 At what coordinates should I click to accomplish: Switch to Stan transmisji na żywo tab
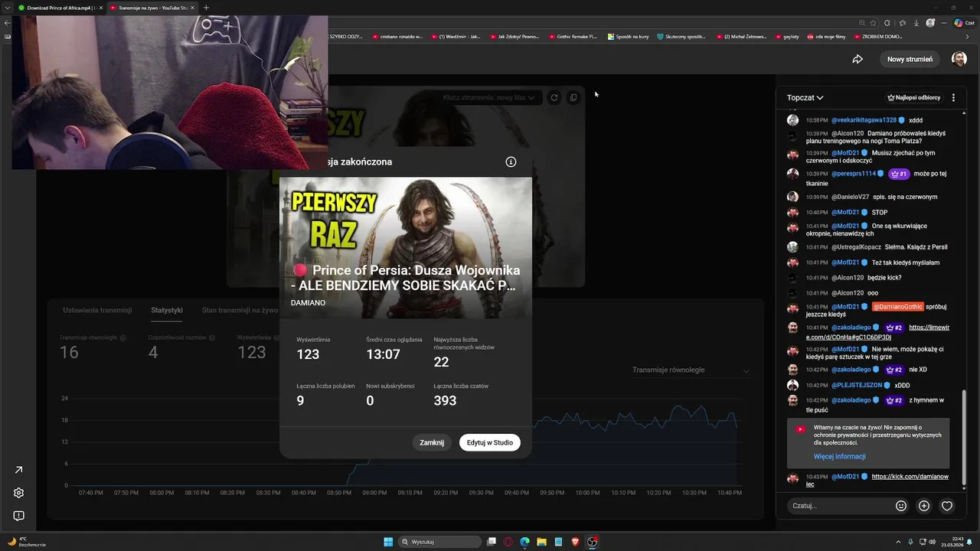[x=240, y=310]
